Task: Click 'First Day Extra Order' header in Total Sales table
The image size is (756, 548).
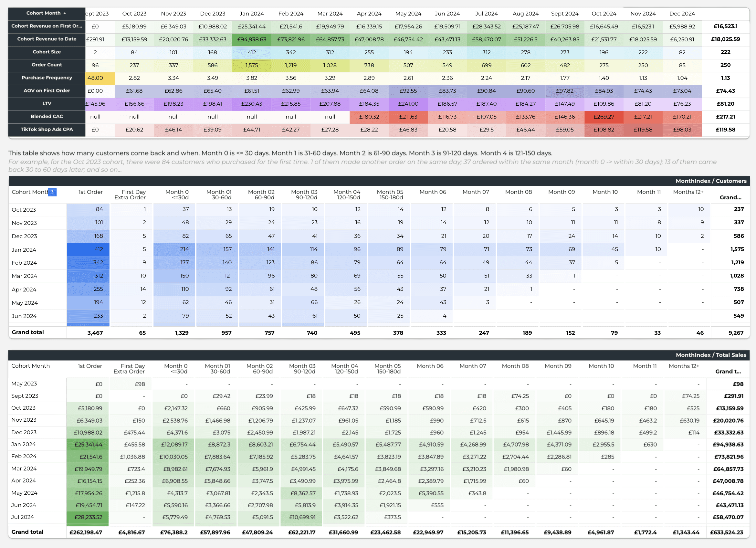Action: pyautogui.click(x=129, y=369)
